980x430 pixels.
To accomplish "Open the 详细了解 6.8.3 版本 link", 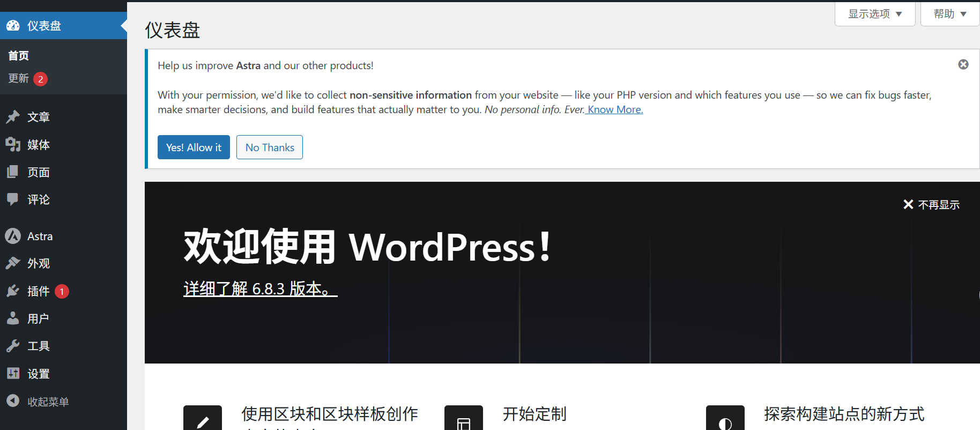I will (261, 288).
